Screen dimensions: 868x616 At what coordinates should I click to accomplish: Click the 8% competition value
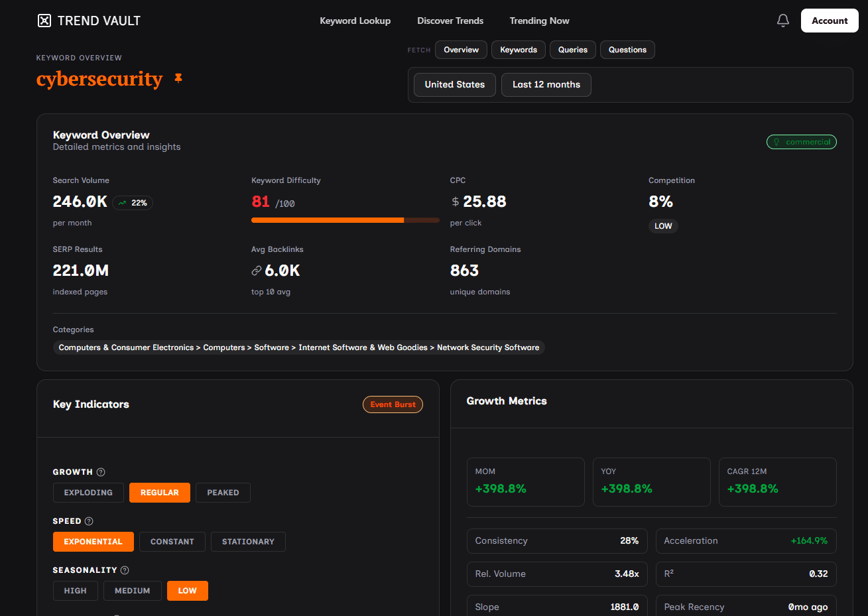[660, 202]
